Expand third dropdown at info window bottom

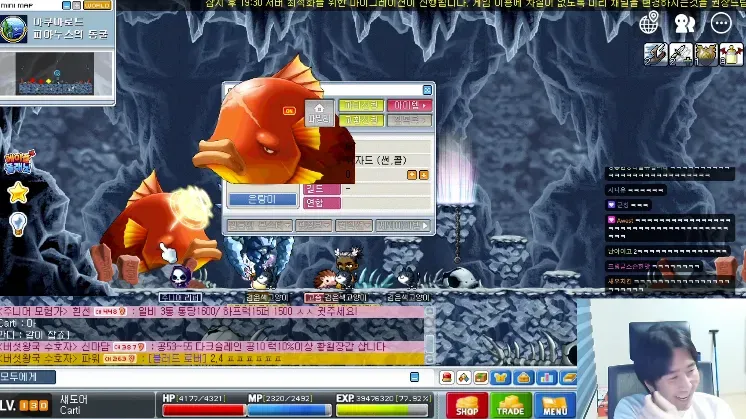click(x=353, y=225)
